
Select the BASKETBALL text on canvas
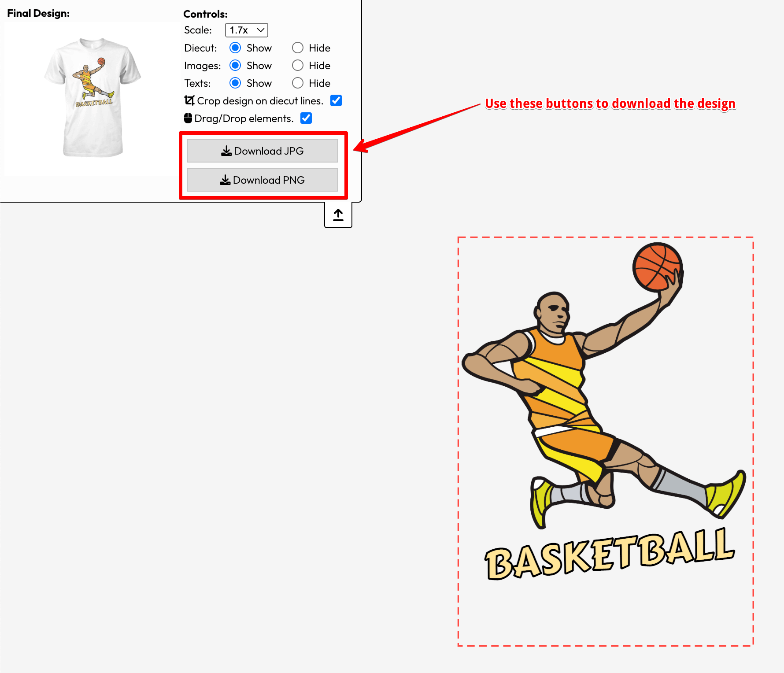(x=610, y=554)
